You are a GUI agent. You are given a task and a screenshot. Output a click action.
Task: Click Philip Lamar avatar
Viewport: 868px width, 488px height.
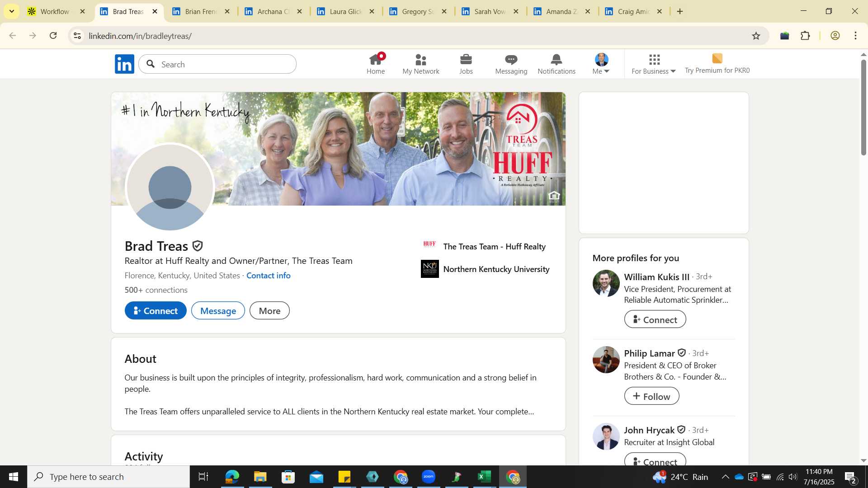(x=606, y=360)
